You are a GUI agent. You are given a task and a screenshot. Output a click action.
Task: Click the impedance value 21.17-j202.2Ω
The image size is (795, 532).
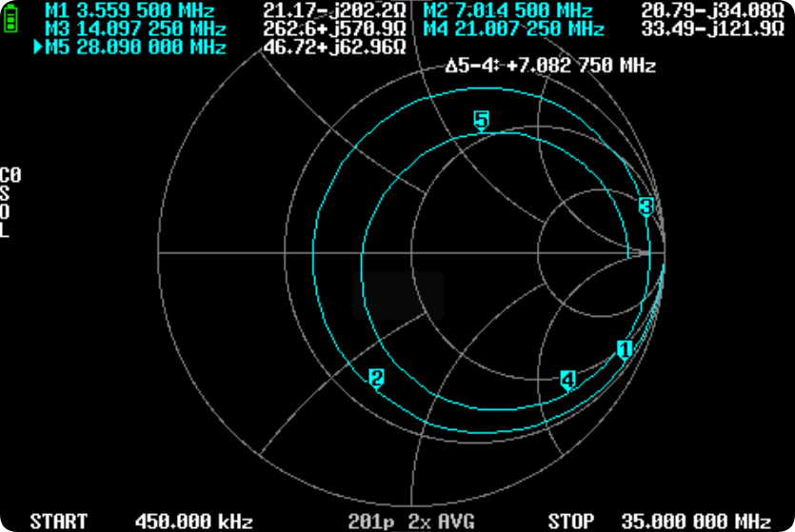(x=334, y=10)
